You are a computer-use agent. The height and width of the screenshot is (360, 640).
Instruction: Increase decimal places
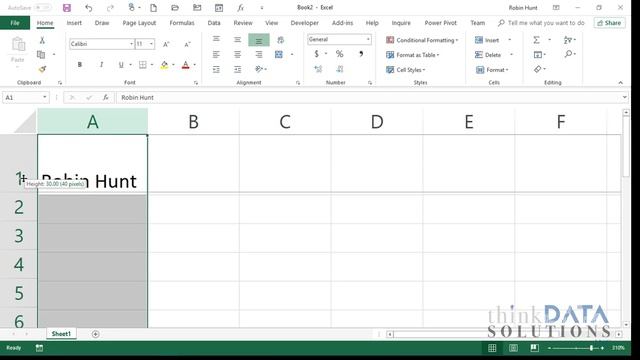coord(318,69)
